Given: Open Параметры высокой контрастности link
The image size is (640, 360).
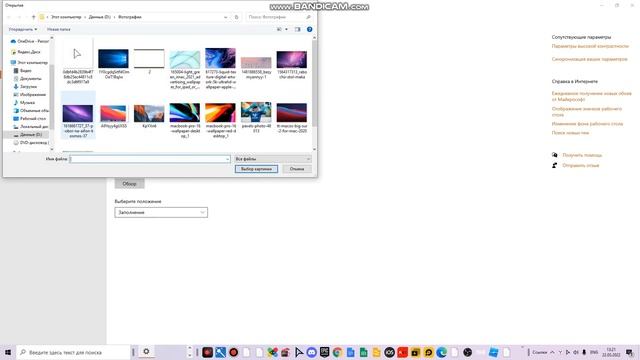Looking at the screenshot, I should [590, 47].
